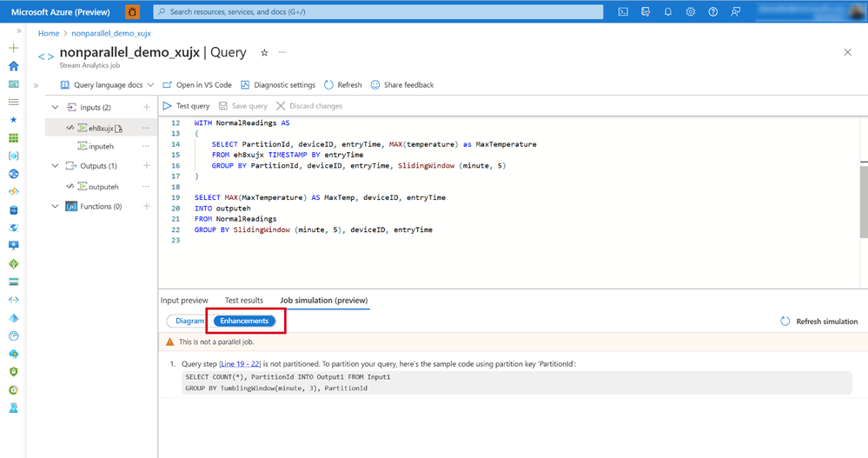Open Security Center shield icon
Viewport: 868px width, 458px height.
14,372
